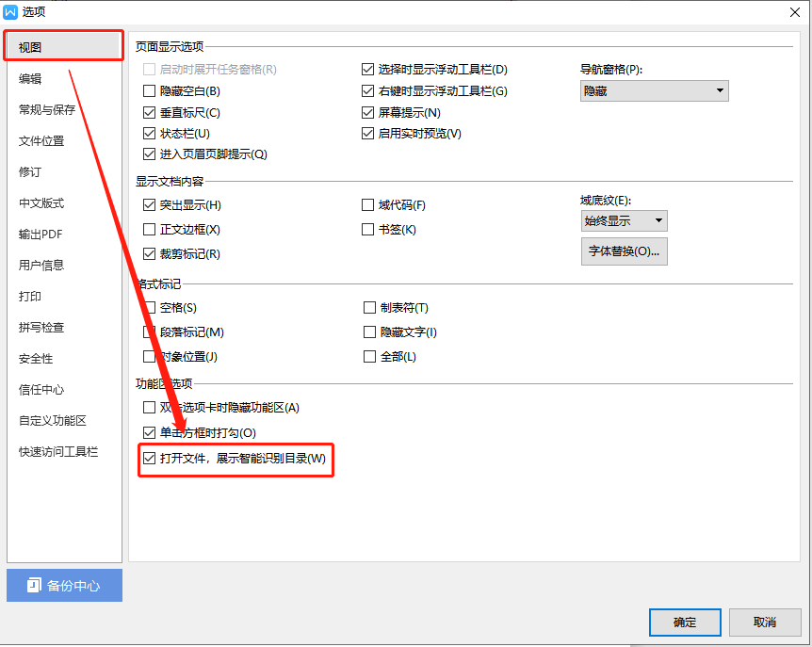
Task: Enable the 域代码(F) checkbox
Action: tap(367, 205)
